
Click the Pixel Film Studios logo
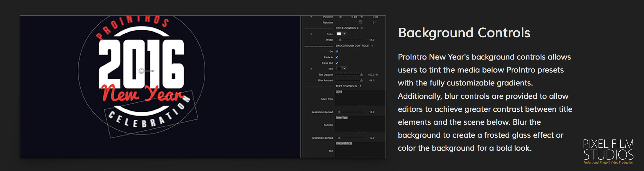coord(608,152)
